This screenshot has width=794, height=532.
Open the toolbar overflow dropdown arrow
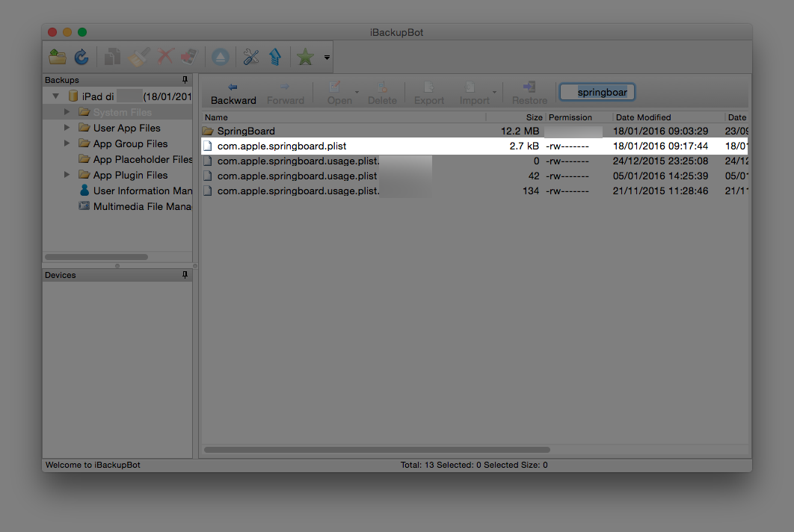point(327,58)
